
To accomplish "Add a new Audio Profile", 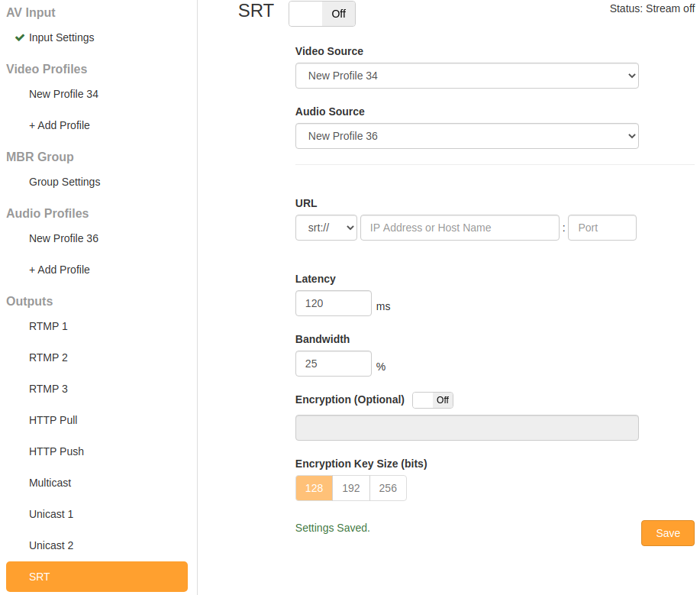I will click(x=59, y=269).
